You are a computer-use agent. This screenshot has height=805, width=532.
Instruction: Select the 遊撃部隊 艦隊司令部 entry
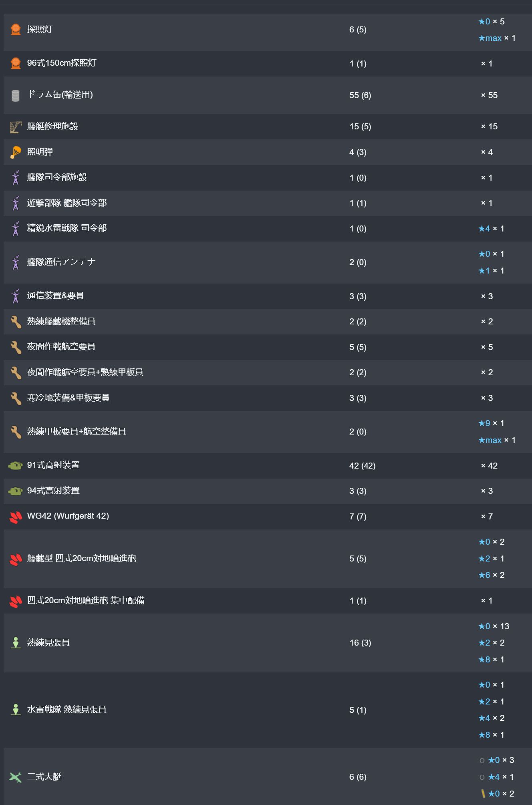268,203
